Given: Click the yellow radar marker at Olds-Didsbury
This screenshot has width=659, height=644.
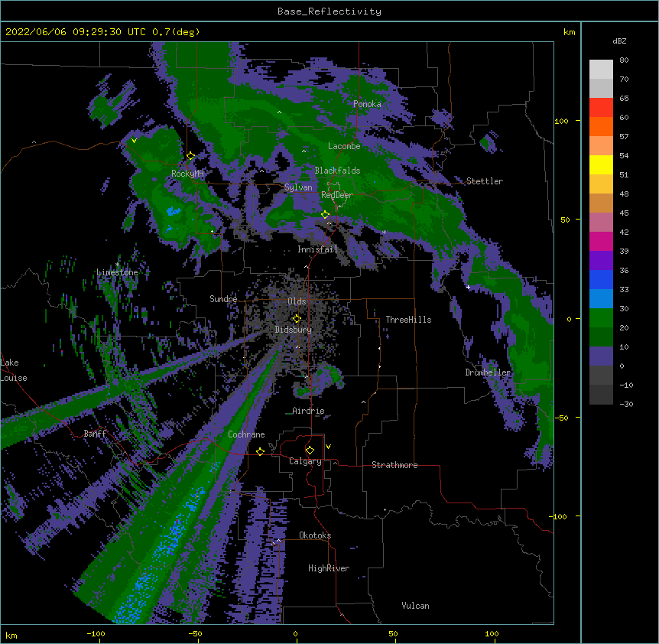Looking at the screenshot, I should (297, 319).
